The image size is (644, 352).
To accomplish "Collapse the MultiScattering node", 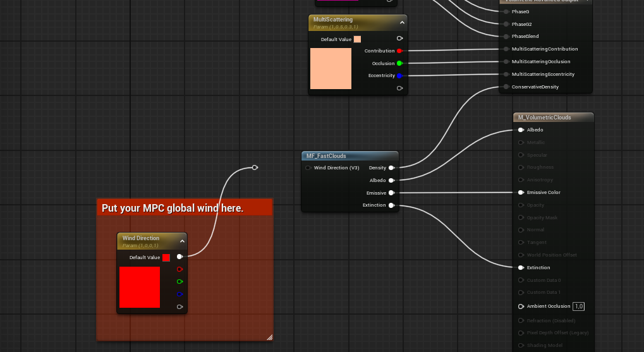I will click(x=402, y=23).
